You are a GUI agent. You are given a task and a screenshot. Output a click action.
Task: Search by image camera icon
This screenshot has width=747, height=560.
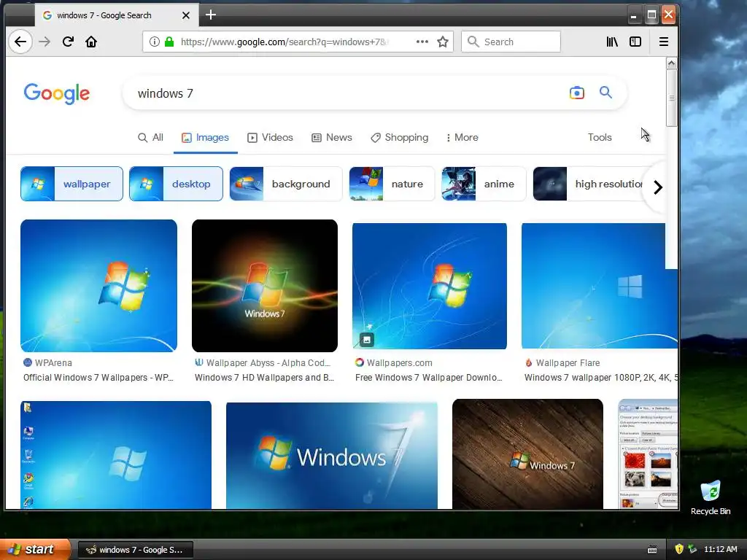(x=576, y=93)
